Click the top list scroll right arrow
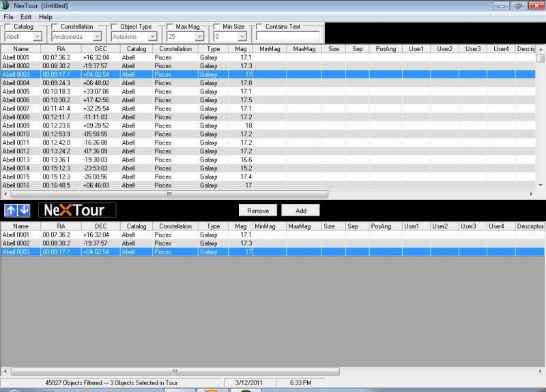The image size is (546, 392). click(532, 194)
